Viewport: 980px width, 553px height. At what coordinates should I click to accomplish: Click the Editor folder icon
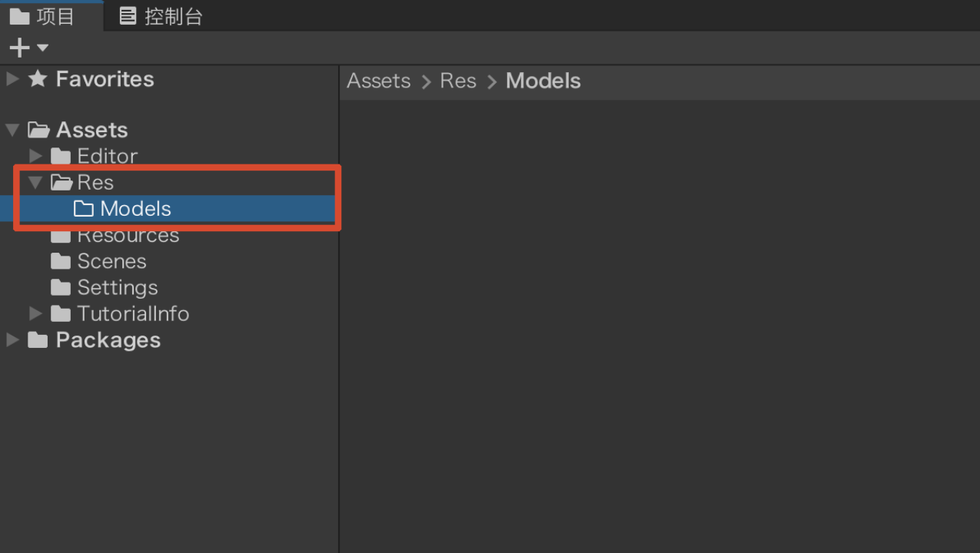[61, 156]
